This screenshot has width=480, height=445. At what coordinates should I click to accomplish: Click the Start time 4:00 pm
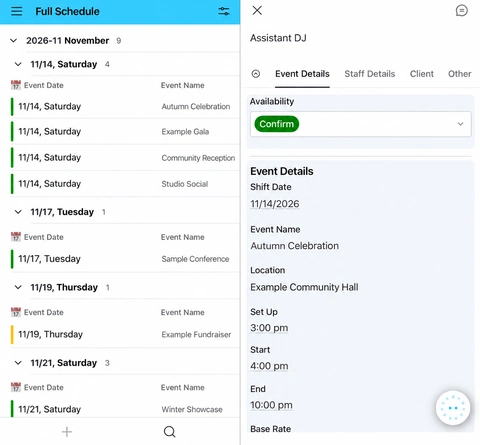[x=269, y=366]
